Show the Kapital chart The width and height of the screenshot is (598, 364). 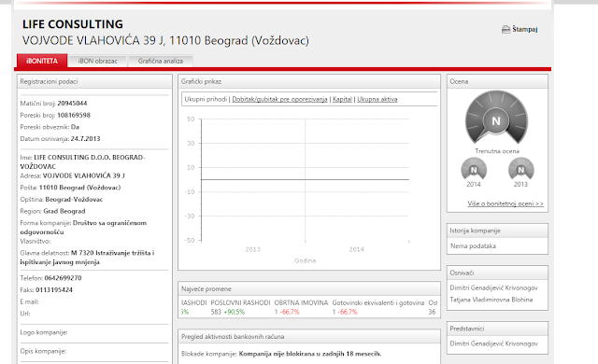pos(342,99)
